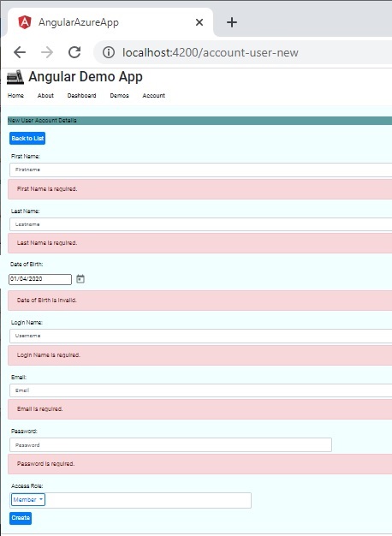The height and width of the screenshot is (536, 392).
Task: Click the Create button
Action: [x=21, y=517]
